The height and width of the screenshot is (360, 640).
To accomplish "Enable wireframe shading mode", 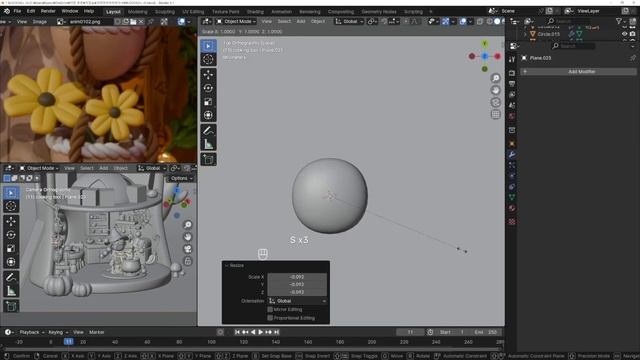I will tap(489, 21).
